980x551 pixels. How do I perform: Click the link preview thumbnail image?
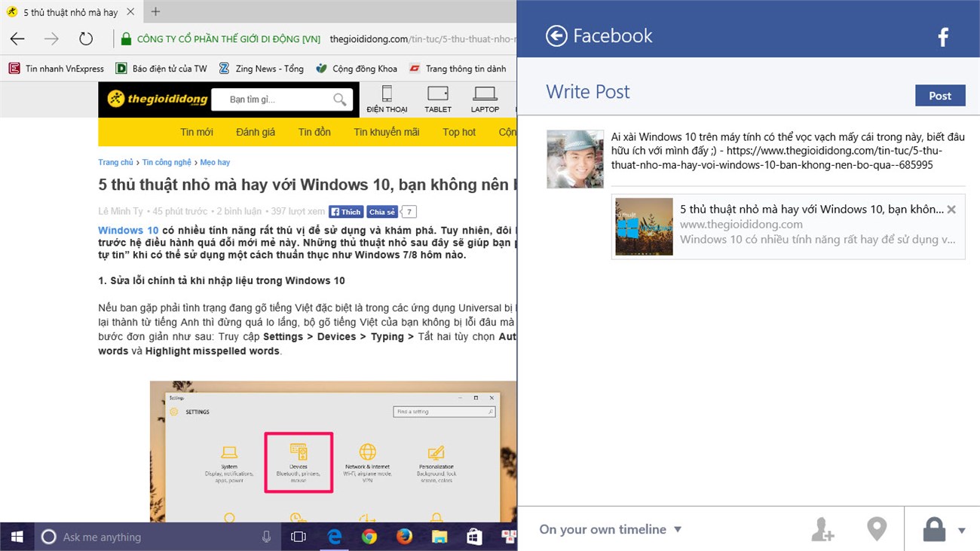(x=644, y=226)
